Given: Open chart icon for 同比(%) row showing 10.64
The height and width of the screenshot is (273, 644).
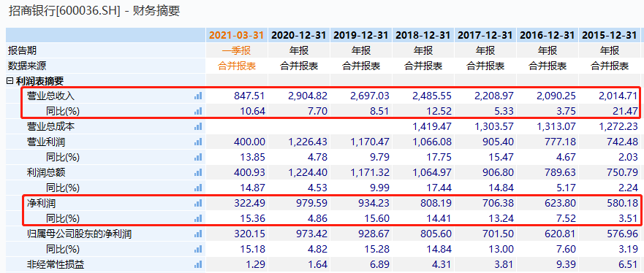Looking at the screenshot, I should point(198,111).
